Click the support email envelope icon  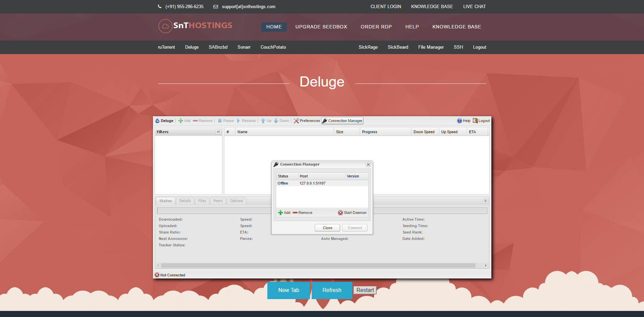click(x=216, y=6)
